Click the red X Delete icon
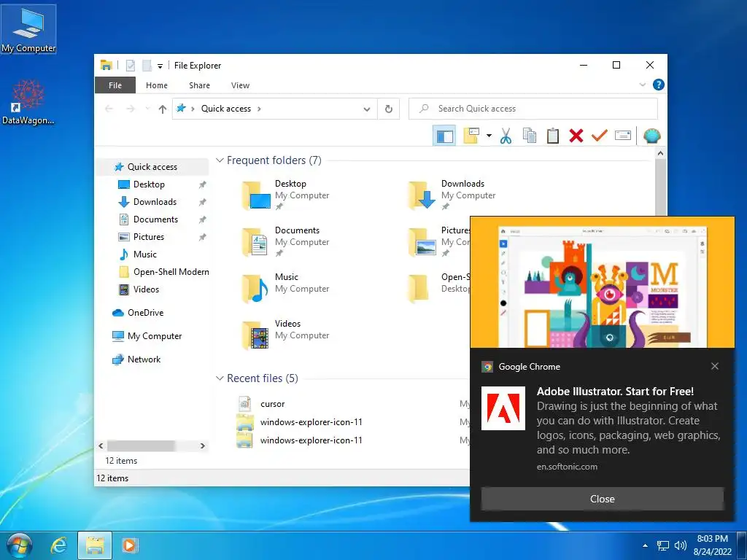 coord(576,136)
